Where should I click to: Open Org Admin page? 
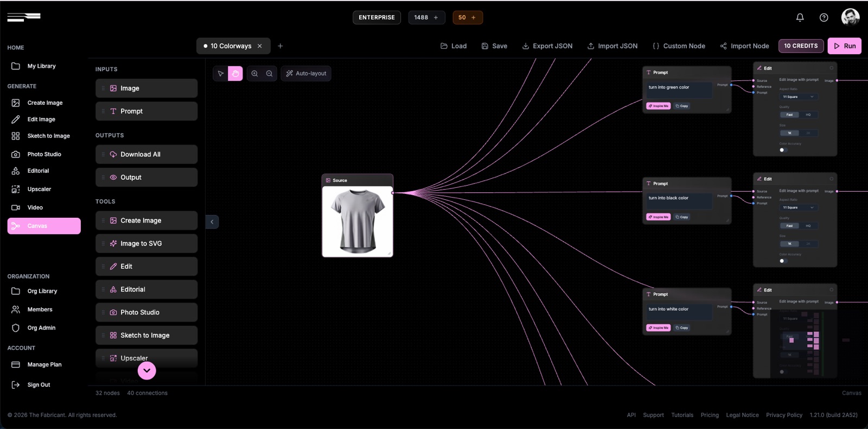44,328
